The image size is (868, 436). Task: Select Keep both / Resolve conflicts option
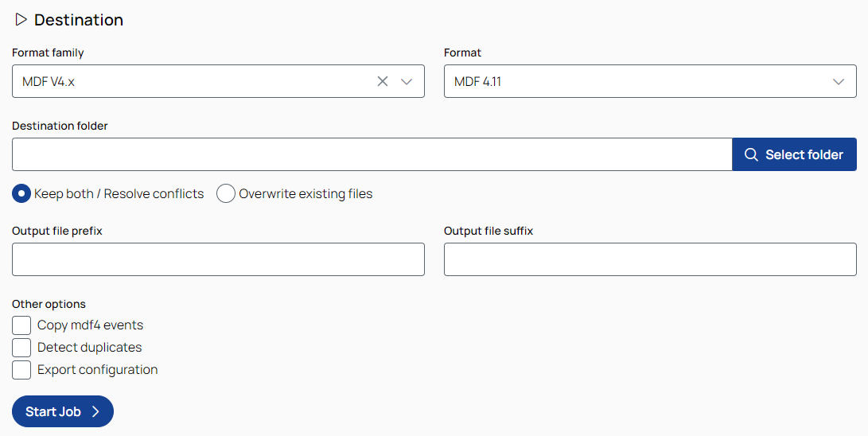pos(21,193)
